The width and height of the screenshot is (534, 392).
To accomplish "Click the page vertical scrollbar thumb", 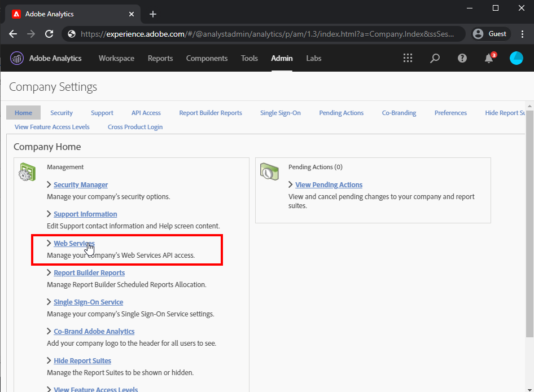I will pyautogui.click(x=529, y=223).
